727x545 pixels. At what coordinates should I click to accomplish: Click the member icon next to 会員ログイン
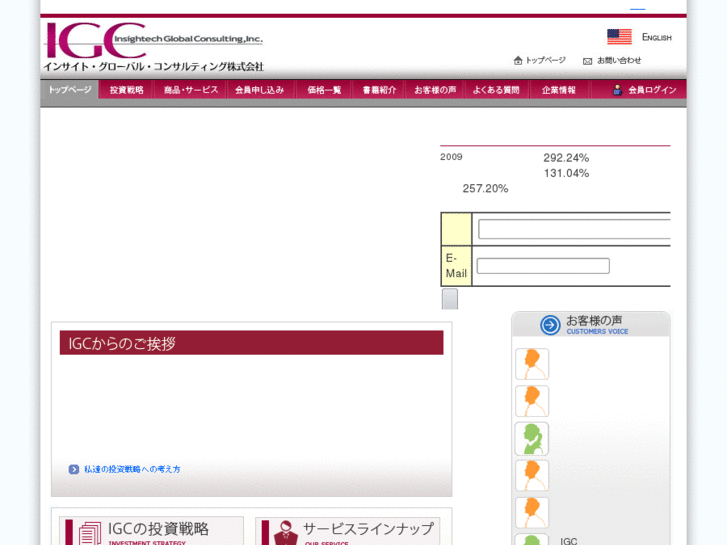617,90
